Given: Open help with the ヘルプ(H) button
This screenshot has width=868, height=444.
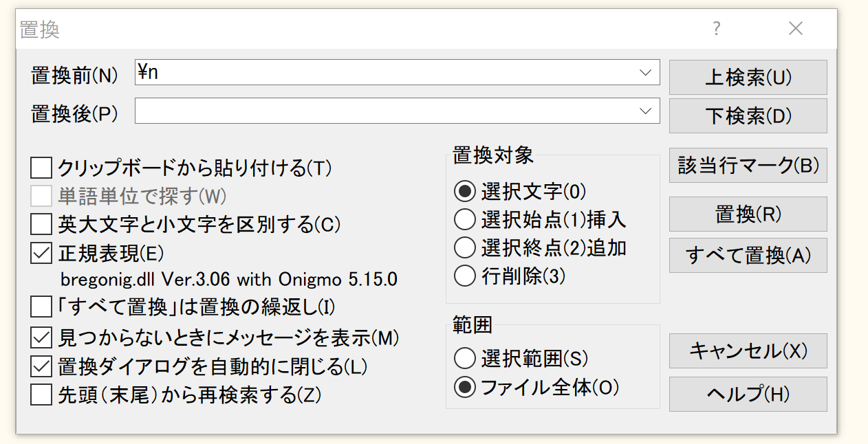Looking at the screenshot, I should 748,394.
